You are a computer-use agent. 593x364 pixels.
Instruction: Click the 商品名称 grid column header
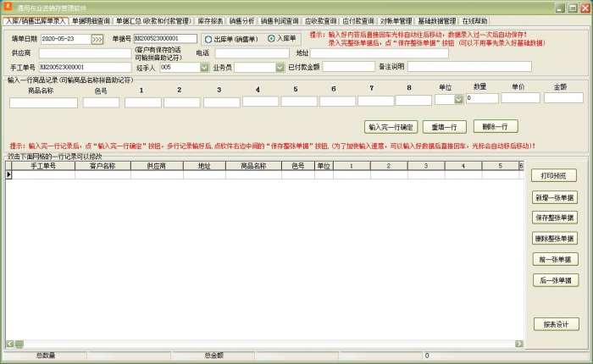coord(253,166)
